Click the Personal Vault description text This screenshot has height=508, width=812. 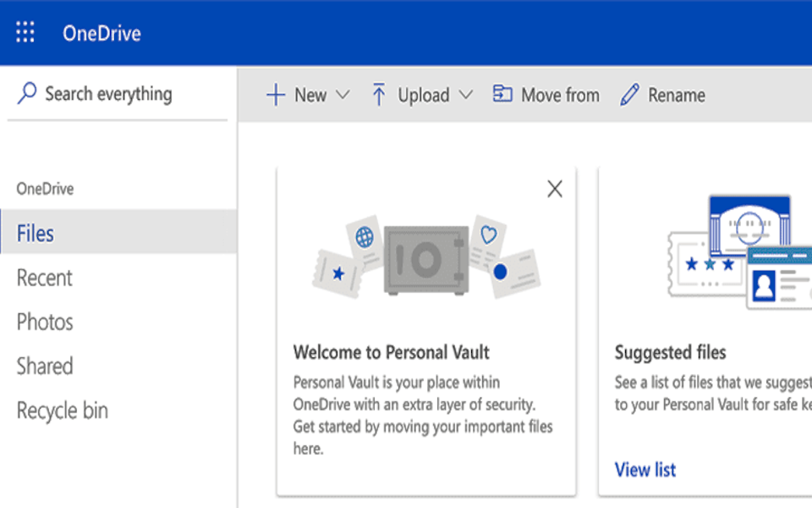click(x=423, y=415)
